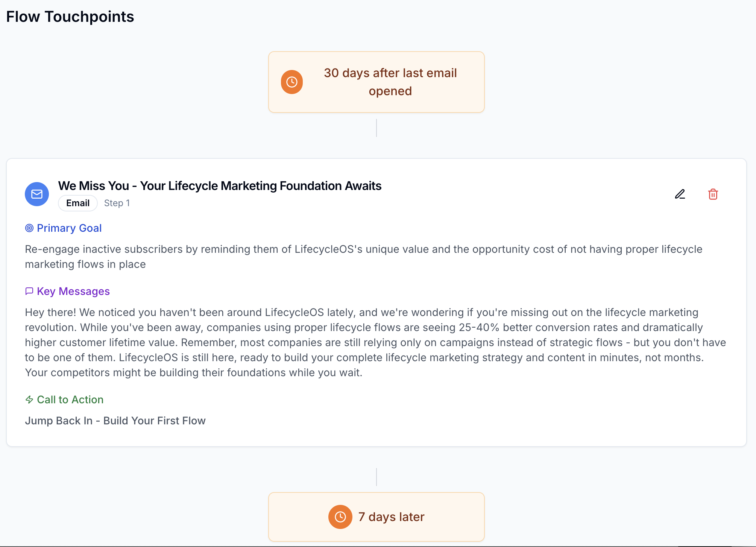Click the pencil edit icon

680,194
